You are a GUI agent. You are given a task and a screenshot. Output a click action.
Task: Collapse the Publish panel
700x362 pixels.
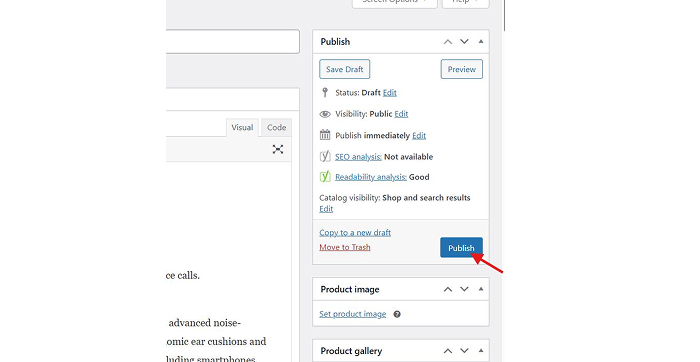481,42
